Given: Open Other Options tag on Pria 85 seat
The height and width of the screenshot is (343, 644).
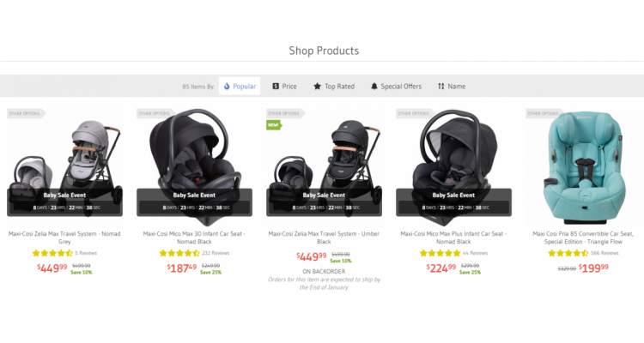Looking at the screenshot, I should [544, 114].
